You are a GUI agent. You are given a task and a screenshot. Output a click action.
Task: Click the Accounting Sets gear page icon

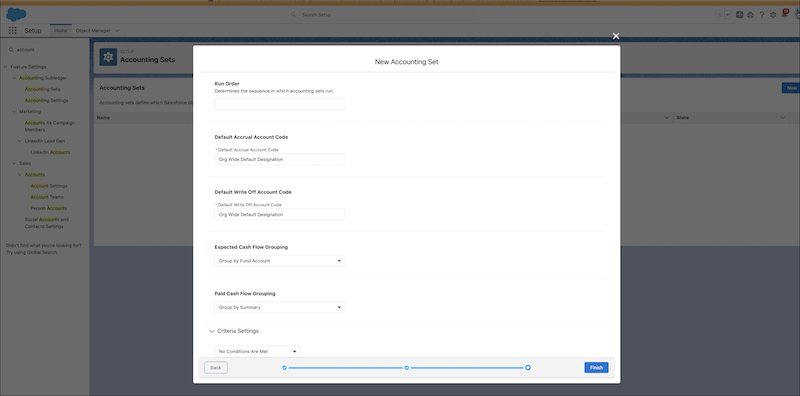click(x=108, y=57)
